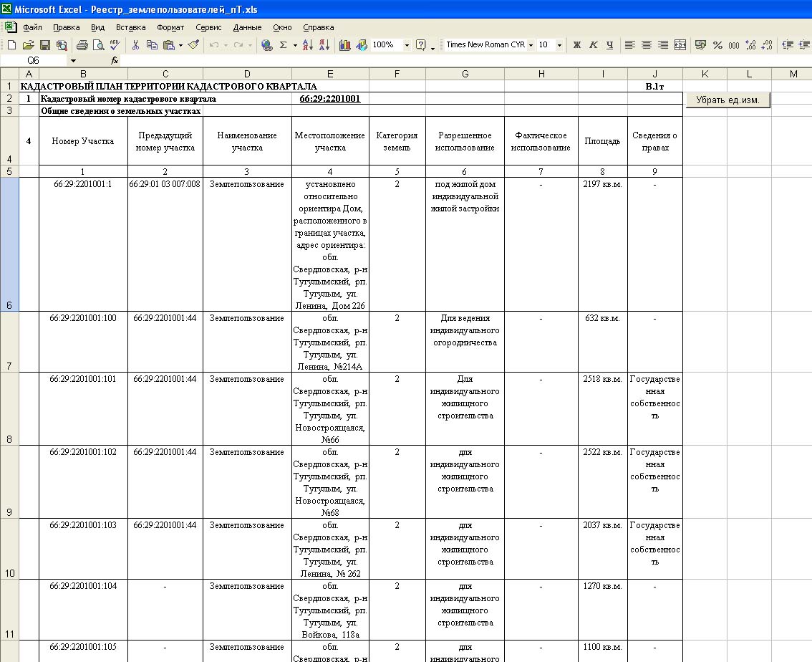Paste clipboard contents from the toolbar
Viewport: 812px width, 662px height.
[169, 45]
